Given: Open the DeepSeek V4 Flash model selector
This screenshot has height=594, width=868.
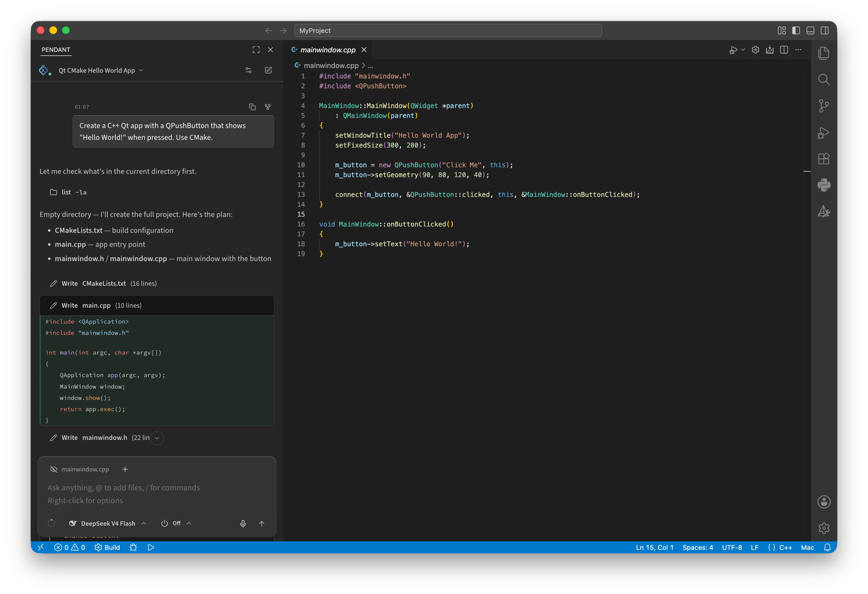Looking at the screenshot, I should click(x=108, y=524).
